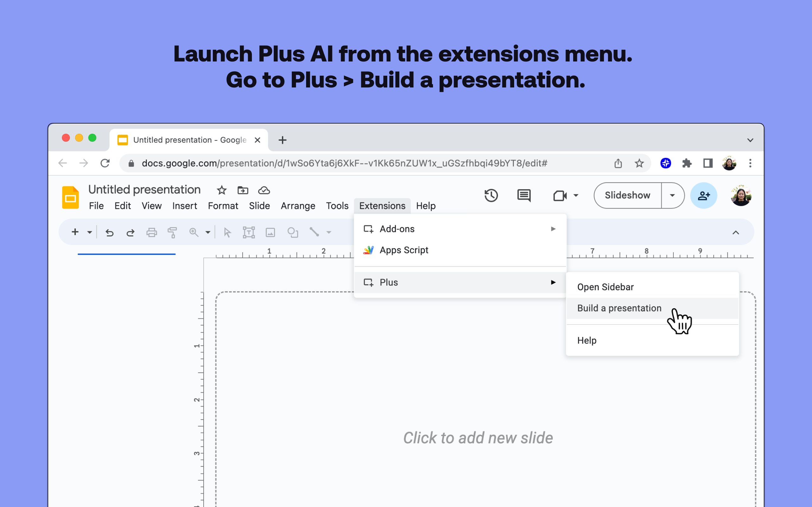The width and height of the screenshot is (812, 507).
Task: Click the shape tool icon
Action: pos(292,232)
